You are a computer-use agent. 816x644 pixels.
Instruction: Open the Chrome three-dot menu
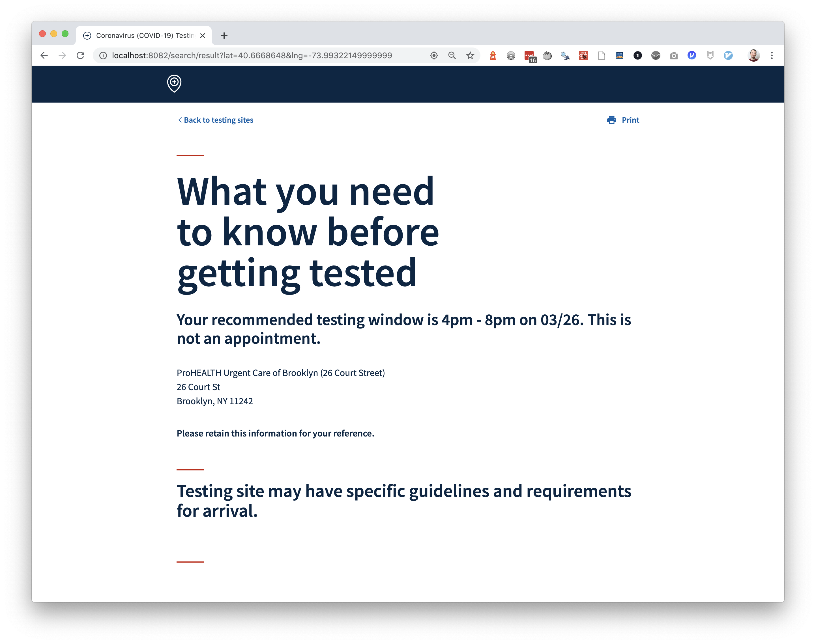[x=772, y=56]
